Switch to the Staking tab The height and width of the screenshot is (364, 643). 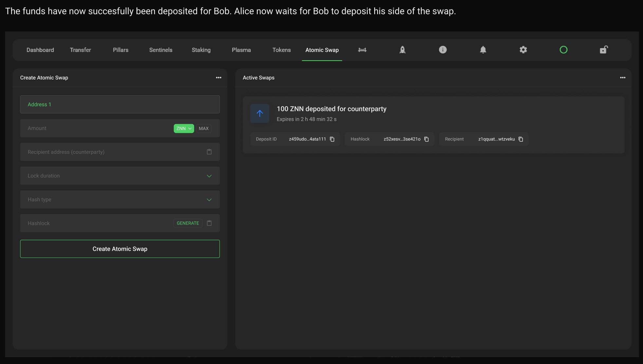pyautogui.click(x=201, y=50)
